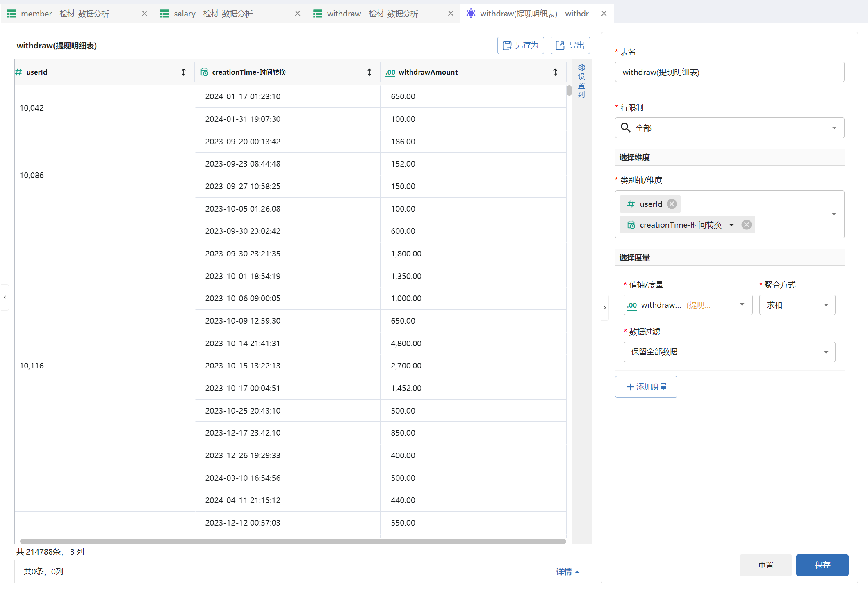
Task: Remove creationTime-时间转换 dimension tag
Action: 747,225
